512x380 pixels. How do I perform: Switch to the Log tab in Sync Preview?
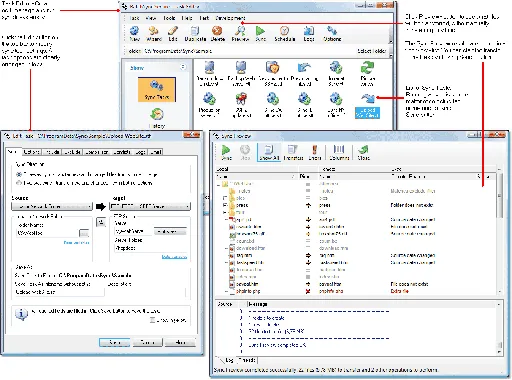pyautogui.click(x=229, y=360)
